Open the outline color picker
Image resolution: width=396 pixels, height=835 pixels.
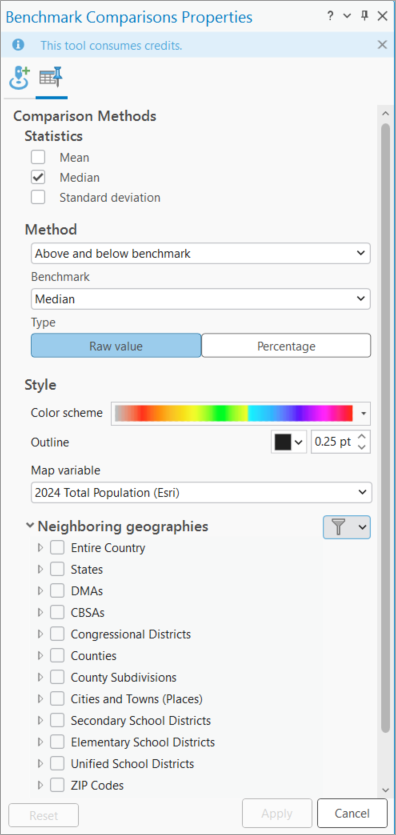[288, 442]
